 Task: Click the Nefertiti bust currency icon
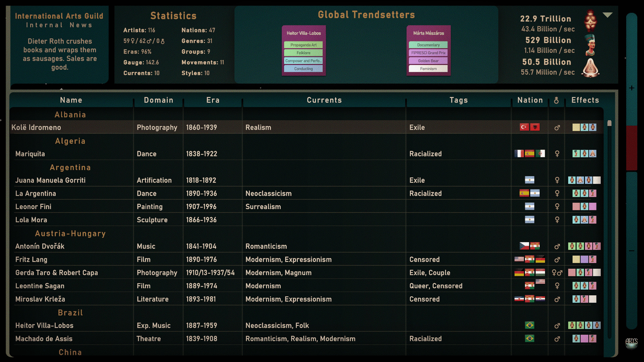(x=590, y=45)
